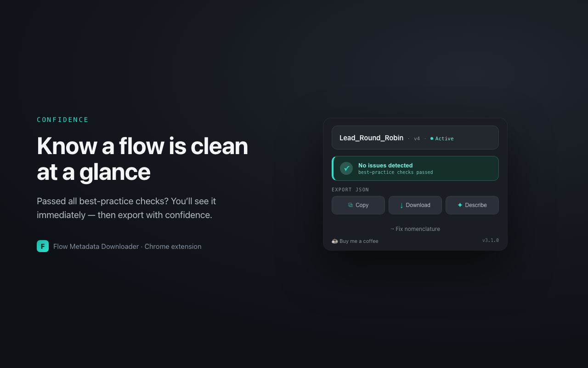The width and height of the screenshot is (588, 368).
Task: Click the CONFIDENCE heading label
Action: 63,120
